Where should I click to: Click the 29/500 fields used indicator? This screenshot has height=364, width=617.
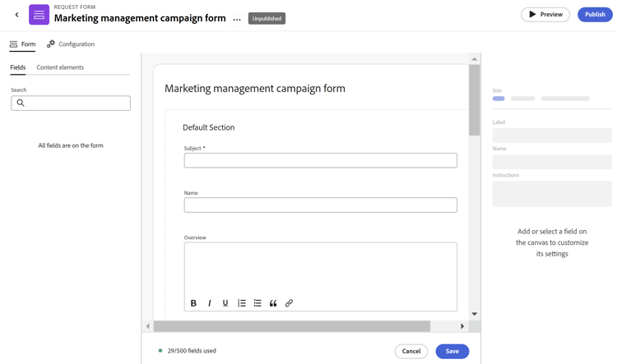click(192, 351)
